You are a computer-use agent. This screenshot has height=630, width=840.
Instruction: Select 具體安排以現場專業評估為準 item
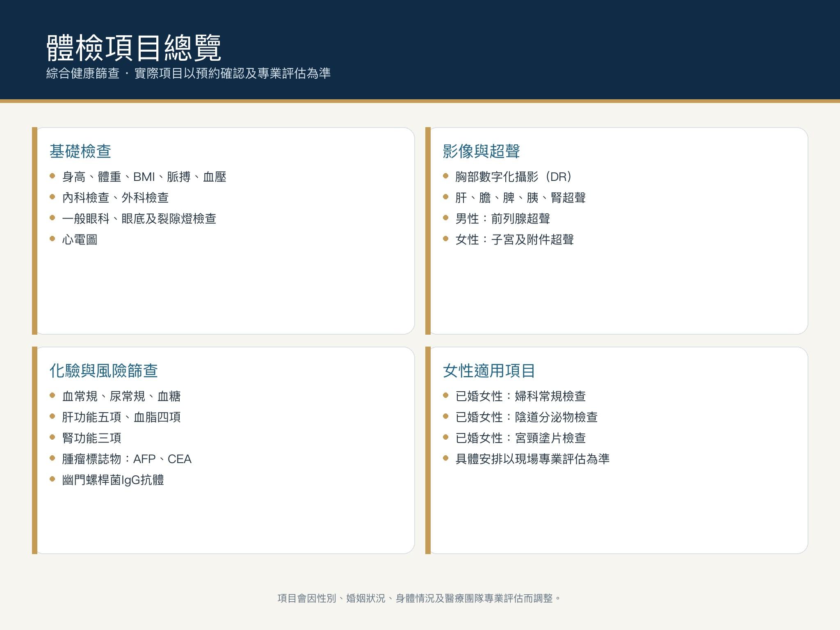(x=532, y=459)
